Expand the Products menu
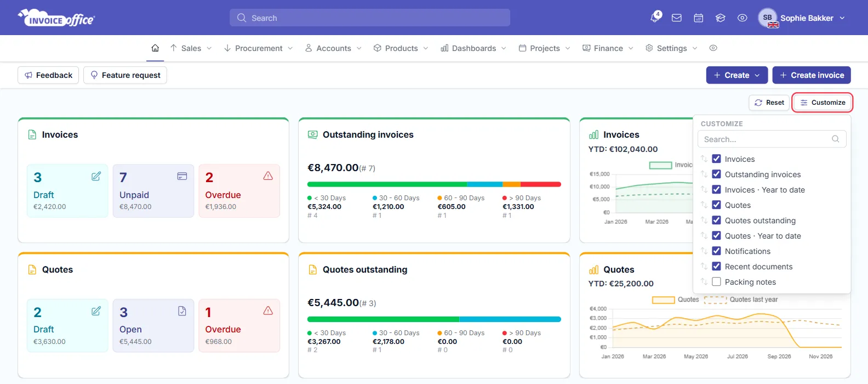The image size is (868, 384). click(x=401, y=48)
